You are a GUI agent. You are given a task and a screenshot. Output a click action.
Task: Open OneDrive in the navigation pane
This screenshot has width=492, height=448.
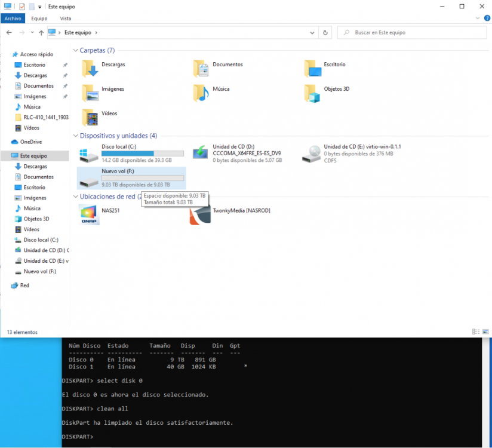pos(31,142)
